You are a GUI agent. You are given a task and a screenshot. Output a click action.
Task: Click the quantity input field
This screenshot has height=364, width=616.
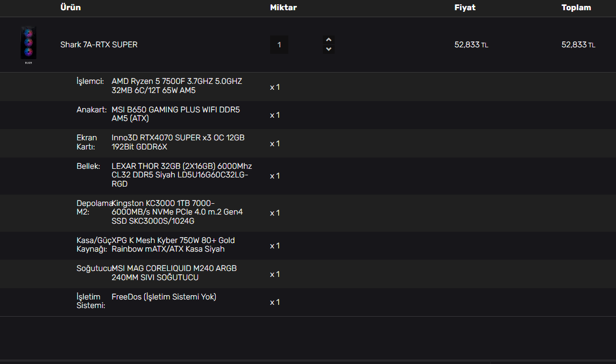click(x=279, y=45)
